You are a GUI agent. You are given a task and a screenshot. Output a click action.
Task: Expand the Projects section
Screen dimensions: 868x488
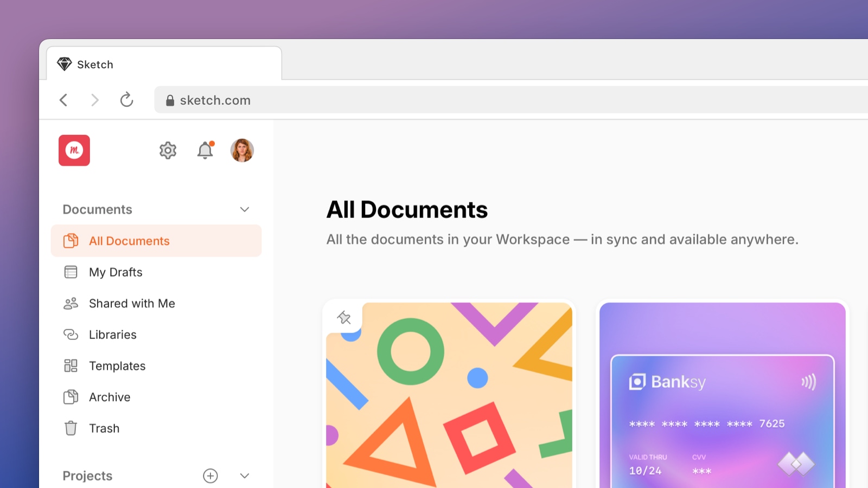coord(245,476)
